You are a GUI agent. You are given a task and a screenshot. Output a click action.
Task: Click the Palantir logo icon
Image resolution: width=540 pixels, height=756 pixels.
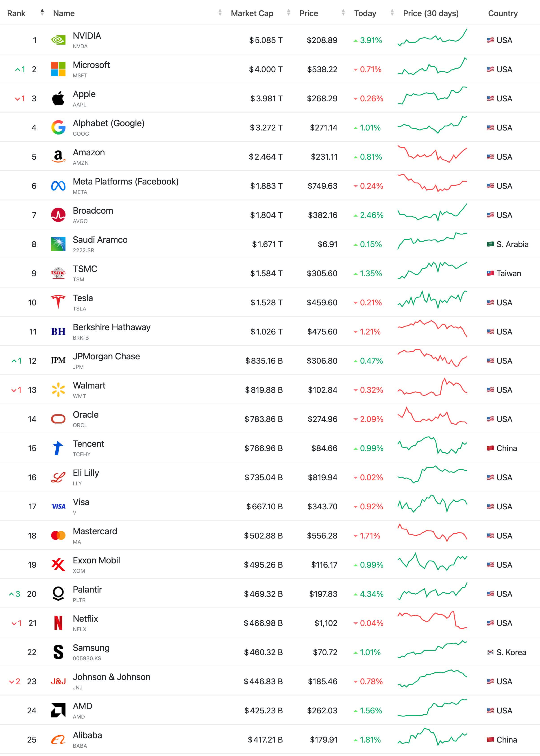58,594
